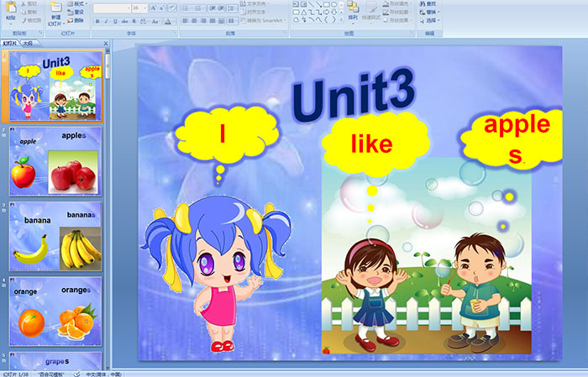Open the Shape Outline color menu
The height and width of the screenshot is (377, 588).
(x=398, y=12)
